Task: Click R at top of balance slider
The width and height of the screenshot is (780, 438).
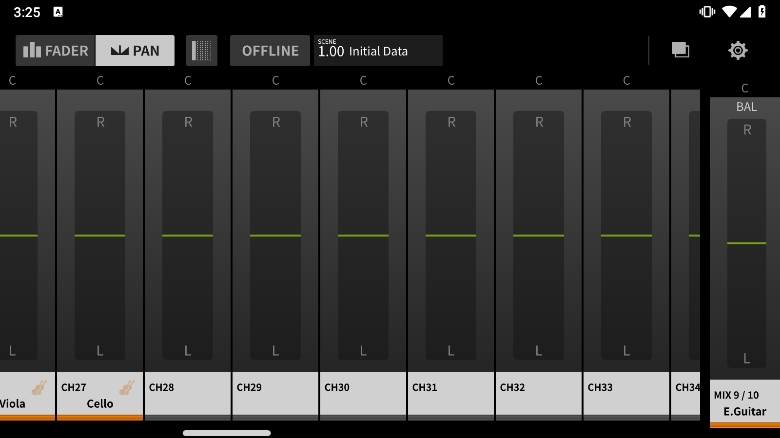Action: pyautogui.click(x=747, y=130)
